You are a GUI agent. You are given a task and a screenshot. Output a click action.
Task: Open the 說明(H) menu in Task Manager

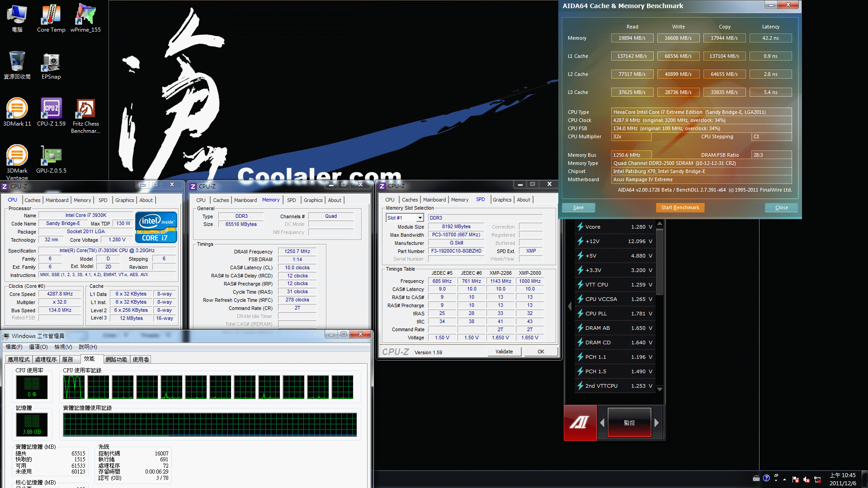tap(88, 347)
